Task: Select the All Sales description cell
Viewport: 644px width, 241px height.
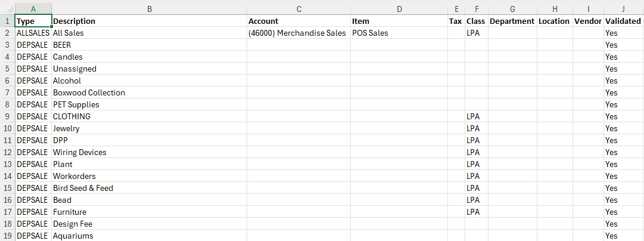Action: pyautogui.click(x=149, y=33)
